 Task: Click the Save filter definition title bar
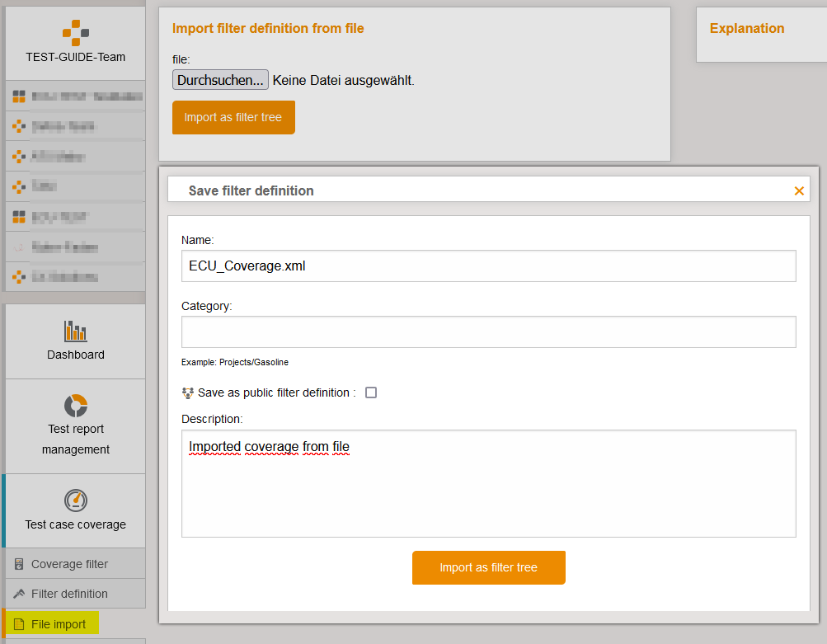[x=488, y=190]
